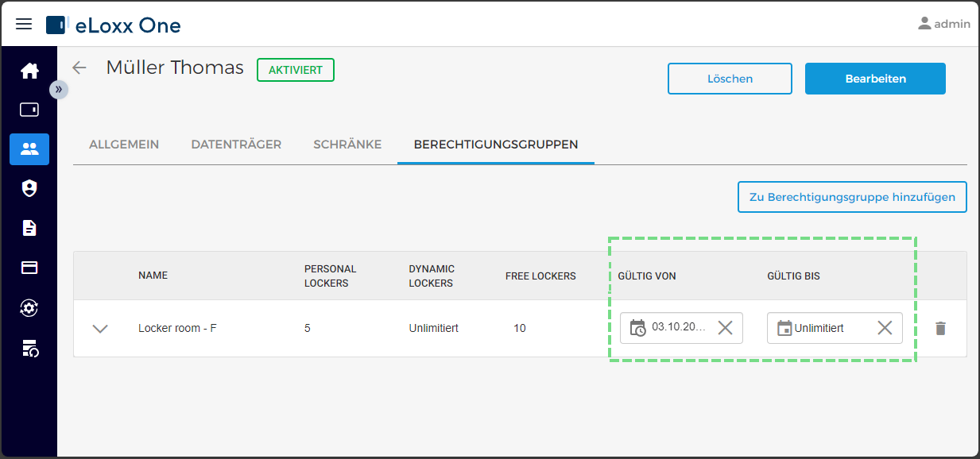Image resolution: width=980 pixels, height=459 pixels.
Task: Click the DYNAMIC LOCKERS column header
Action: click(432, 276)
